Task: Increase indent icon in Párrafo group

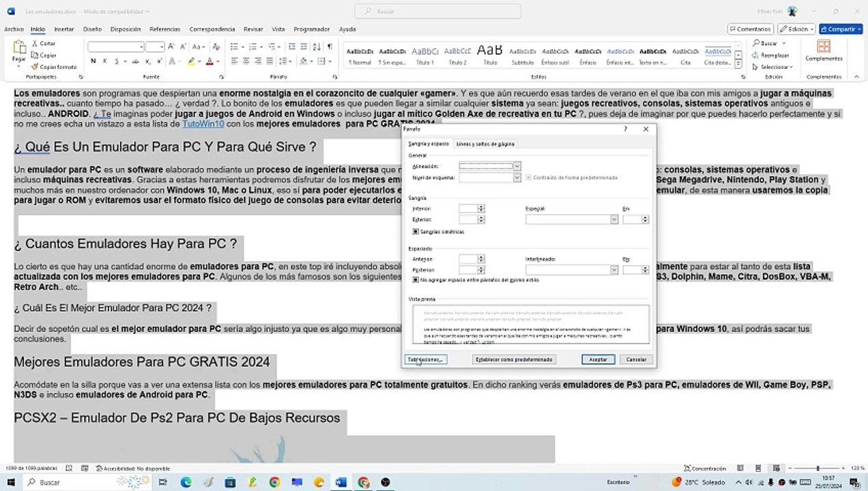Action: pos(304,46)
